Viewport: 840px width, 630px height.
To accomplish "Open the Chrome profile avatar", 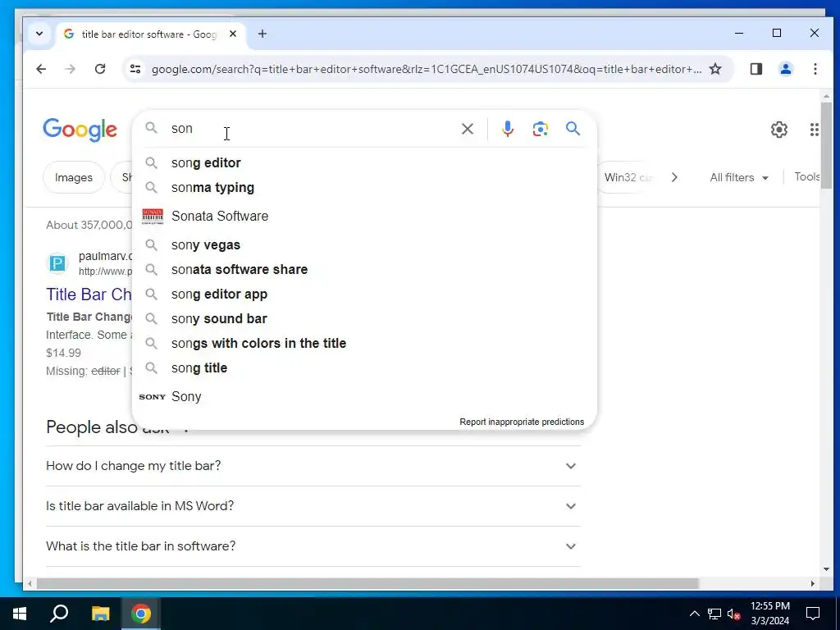I will click(x=785, y=69).
